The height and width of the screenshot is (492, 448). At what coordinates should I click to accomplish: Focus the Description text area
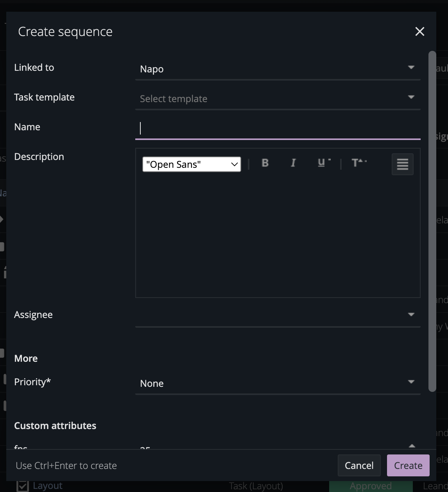point(278,235)
